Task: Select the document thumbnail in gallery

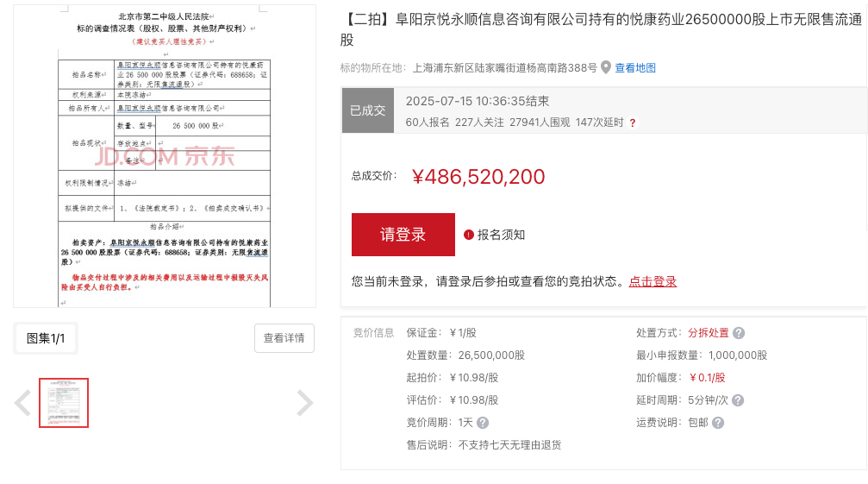Action: pyautogui.click(x=64, y=403)
